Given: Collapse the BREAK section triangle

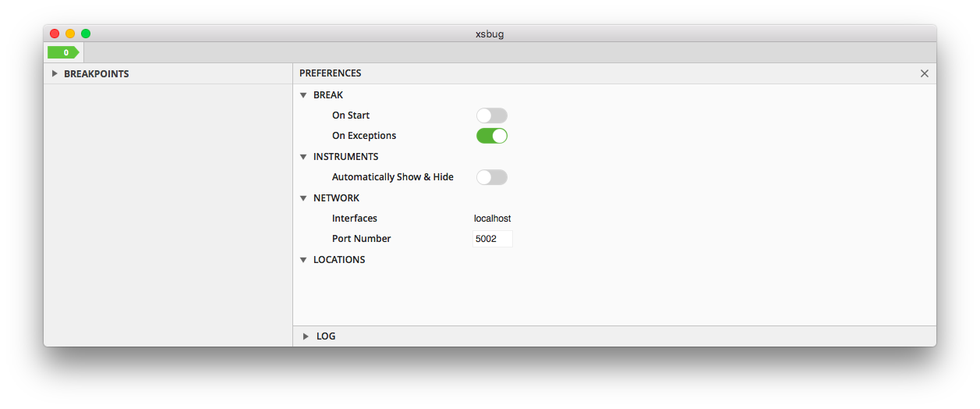Looking at the screenshot, I should (x=303, y=95).
